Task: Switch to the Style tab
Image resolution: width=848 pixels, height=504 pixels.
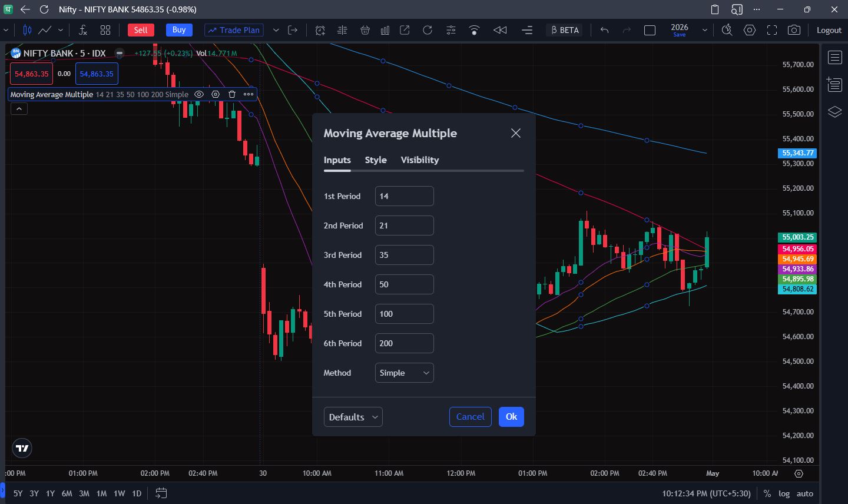Action: coord(376,160)
